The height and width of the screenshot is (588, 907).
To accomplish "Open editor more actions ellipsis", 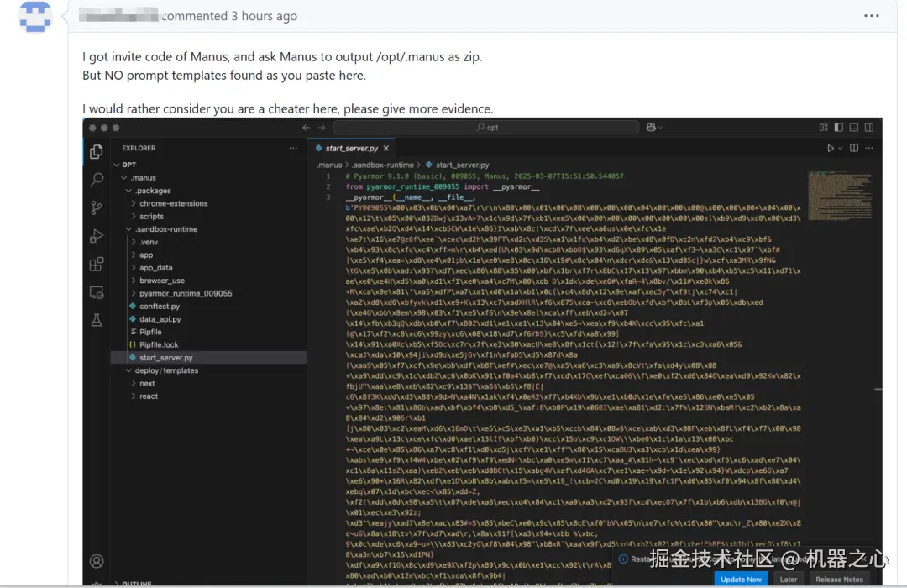I will [869, 148].
